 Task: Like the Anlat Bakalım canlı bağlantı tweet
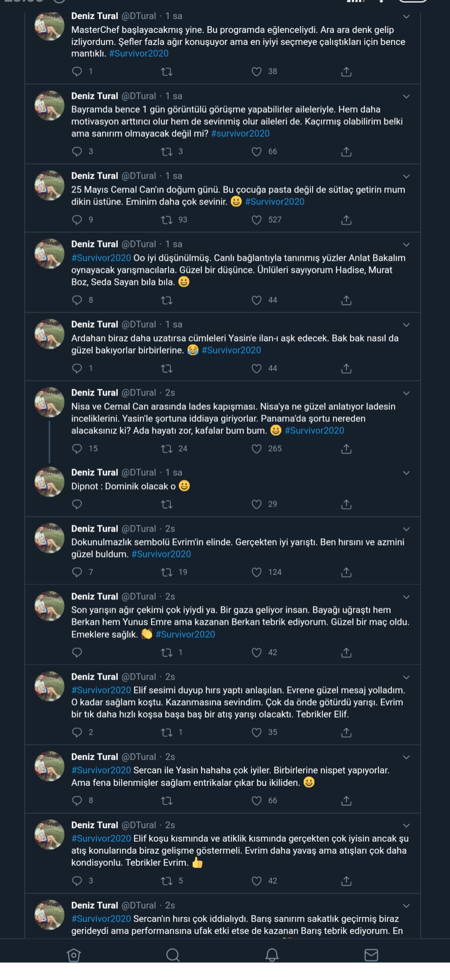pyautogui.click(x=256, y=300)
